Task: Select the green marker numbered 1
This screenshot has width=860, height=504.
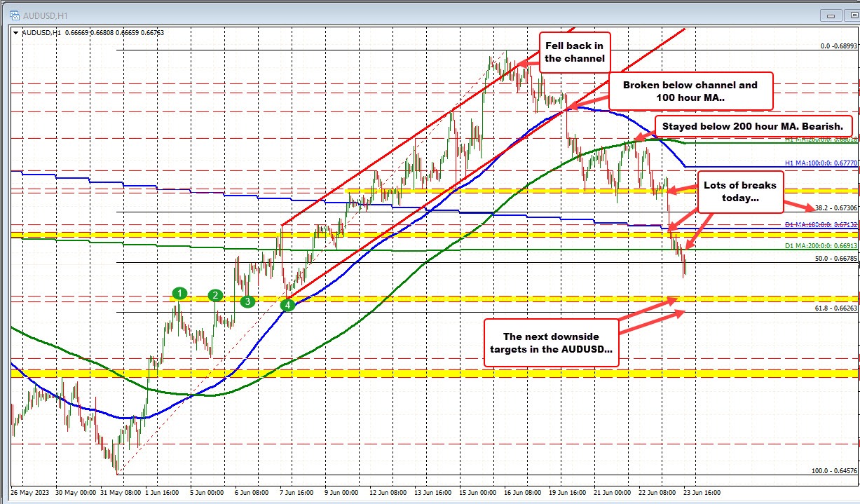Action: coord(180,293)
